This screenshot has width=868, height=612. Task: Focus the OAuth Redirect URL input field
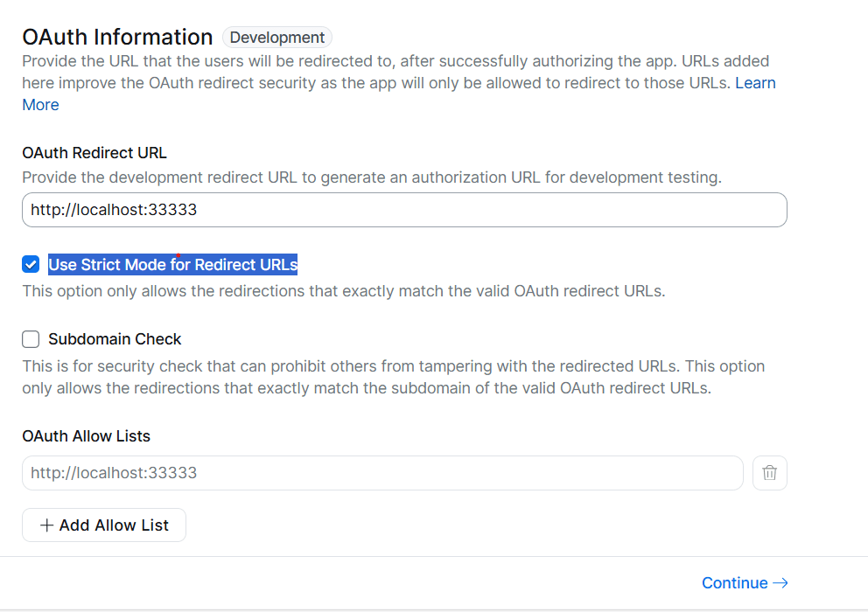[x=403, y=210]
